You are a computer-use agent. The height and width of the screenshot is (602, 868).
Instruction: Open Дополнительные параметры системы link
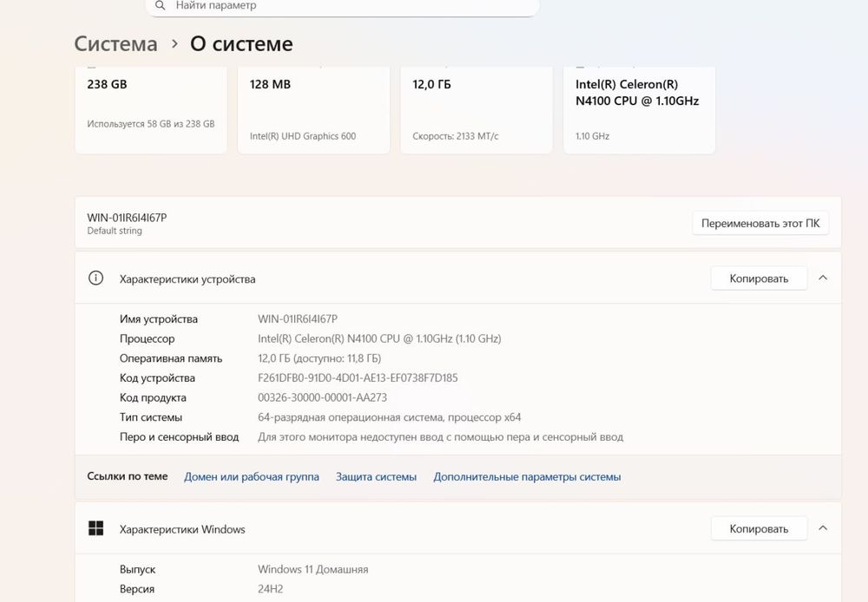[x=527, y=477]
